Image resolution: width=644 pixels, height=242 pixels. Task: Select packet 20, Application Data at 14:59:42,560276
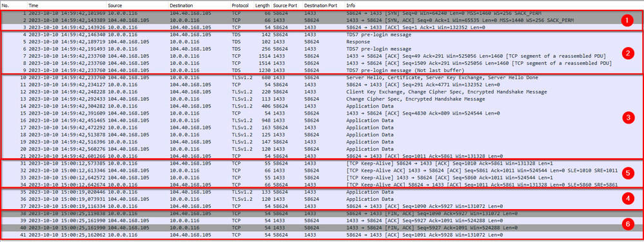tap(322, 149)
